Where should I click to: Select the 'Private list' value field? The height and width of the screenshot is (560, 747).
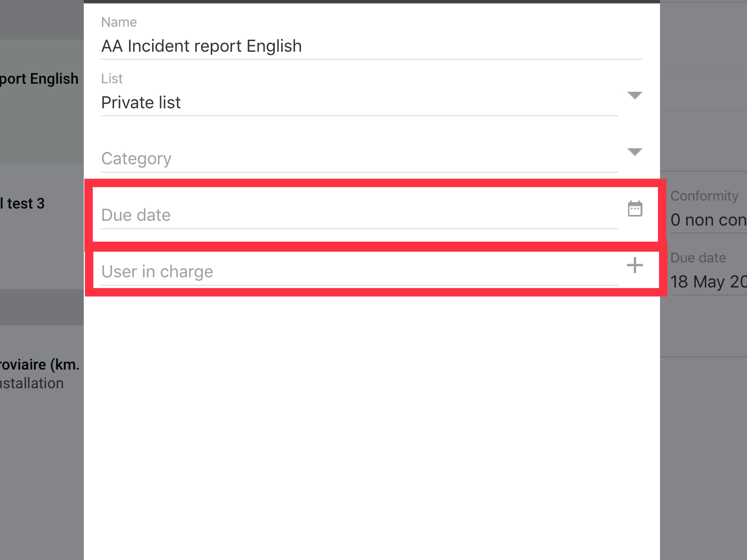coord(360,102)
